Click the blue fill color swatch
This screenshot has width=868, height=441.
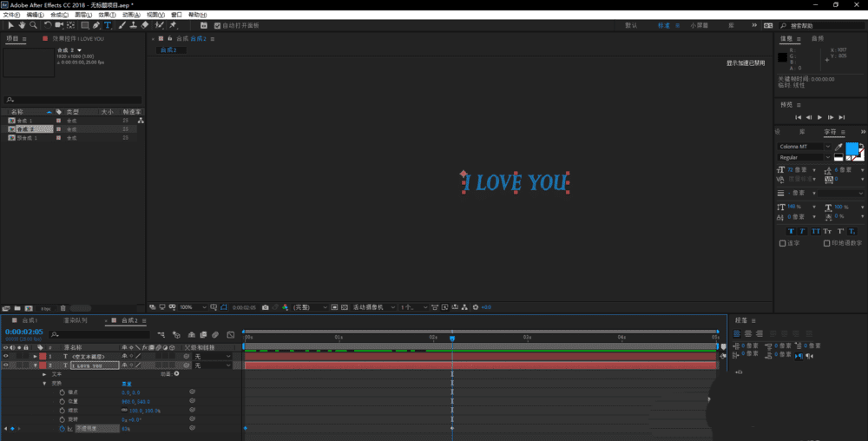tap(852, 148)
